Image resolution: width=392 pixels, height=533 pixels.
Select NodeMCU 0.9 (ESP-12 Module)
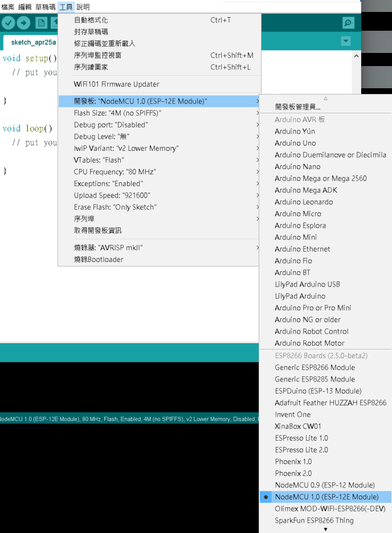[325, 485]
